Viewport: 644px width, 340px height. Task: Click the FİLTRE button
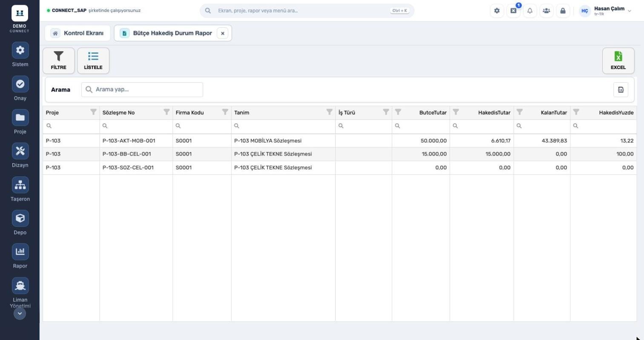(59, 61)
